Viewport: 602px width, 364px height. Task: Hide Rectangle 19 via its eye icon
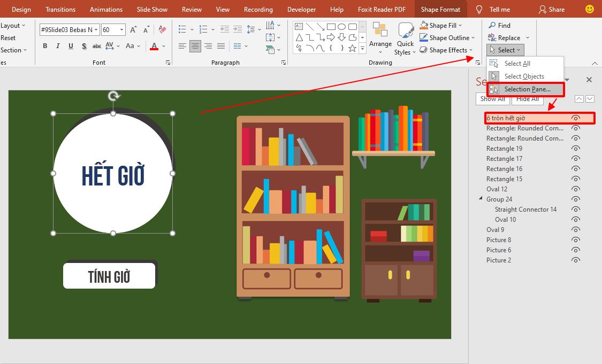[576, 149]
